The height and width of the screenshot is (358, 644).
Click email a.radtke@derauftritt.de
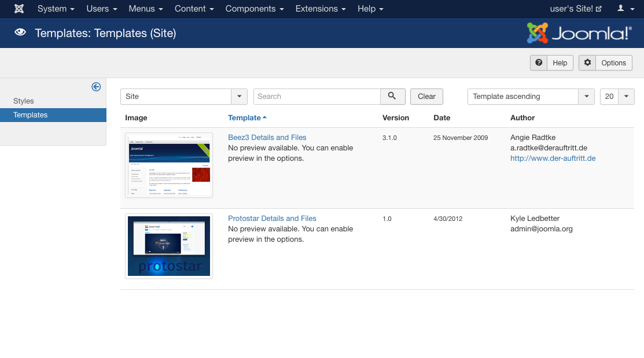click(x=549, y=148)
